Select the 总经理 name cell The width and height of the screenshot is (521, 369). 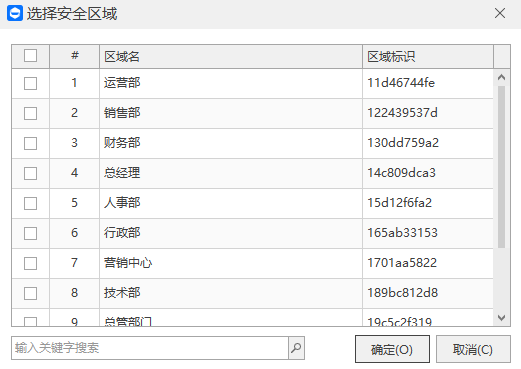click(231, 173)
